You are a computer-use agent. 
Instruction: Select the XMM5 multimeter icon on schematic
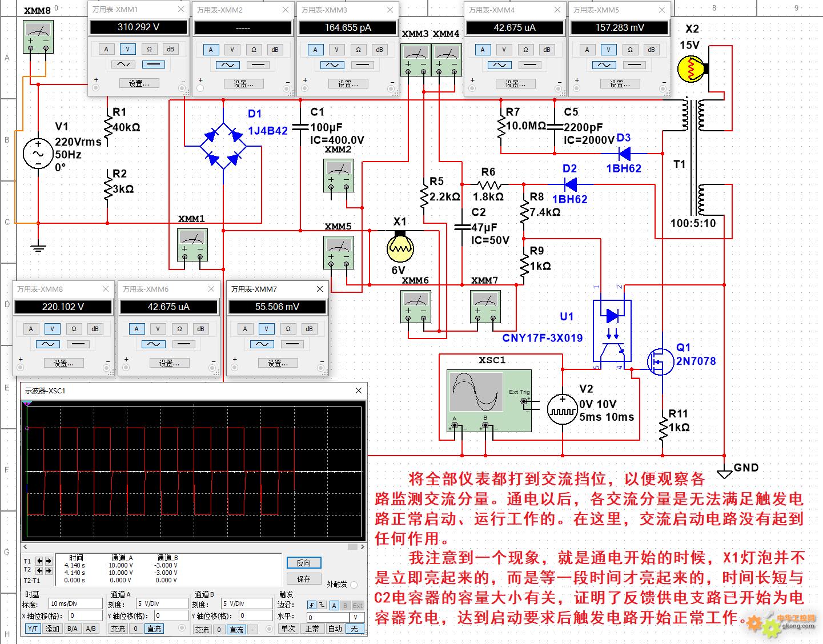[339, 252]
